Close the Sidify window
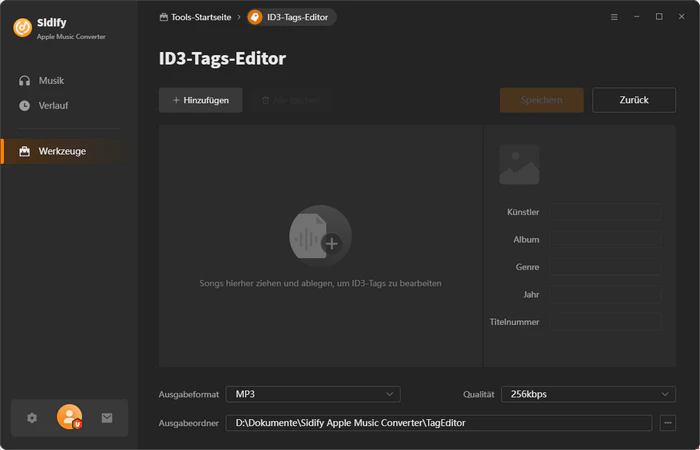This screenshot has width=700, height=450. (x=681, y=17)
